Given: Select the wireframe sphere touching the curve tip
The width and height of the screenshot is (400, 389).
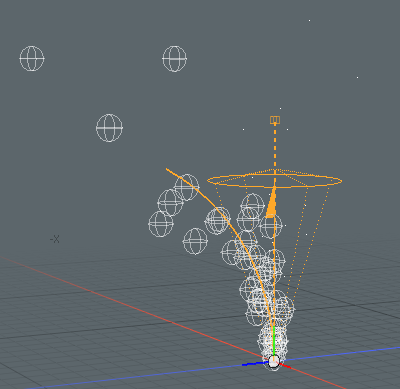Looking at the screenshot, I should (x=186, y=187).
